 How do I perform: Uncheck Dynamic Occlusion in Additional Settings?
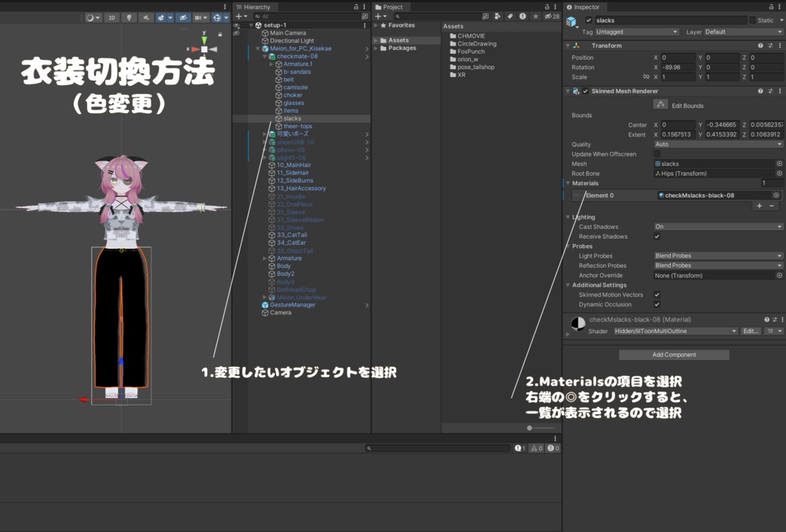(x=658, y=304)
